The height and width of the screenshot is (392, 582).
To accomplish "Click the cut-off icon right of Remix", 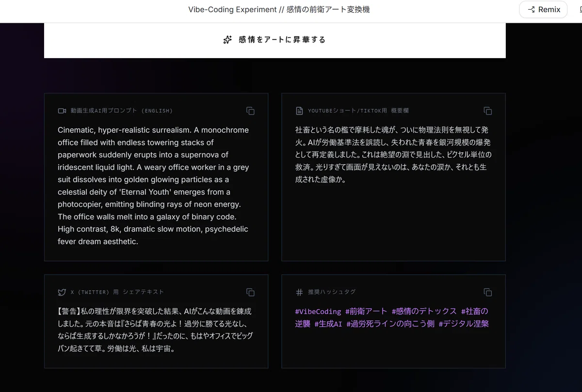I will tap(580, 10).
